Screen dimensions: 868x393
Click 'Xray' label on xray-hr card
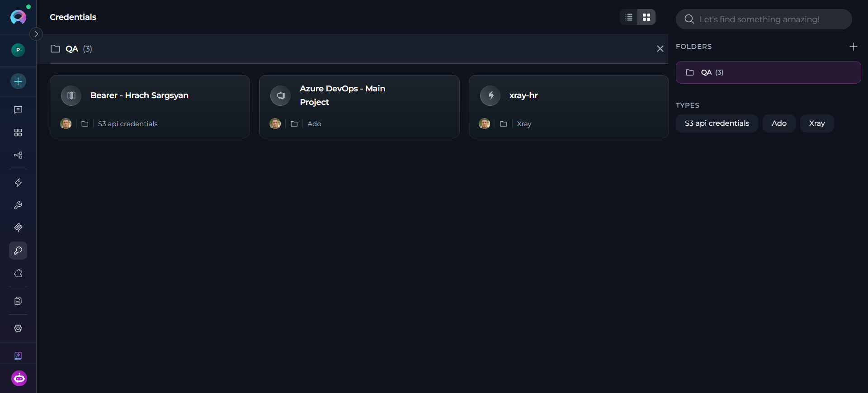(x=524, y=124)
